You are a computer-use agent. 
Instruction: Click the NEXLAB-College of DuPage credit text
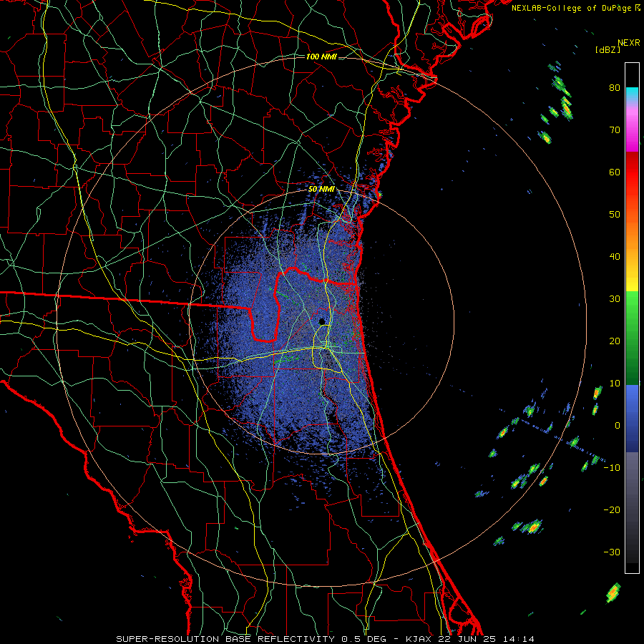tap(571, 8)
